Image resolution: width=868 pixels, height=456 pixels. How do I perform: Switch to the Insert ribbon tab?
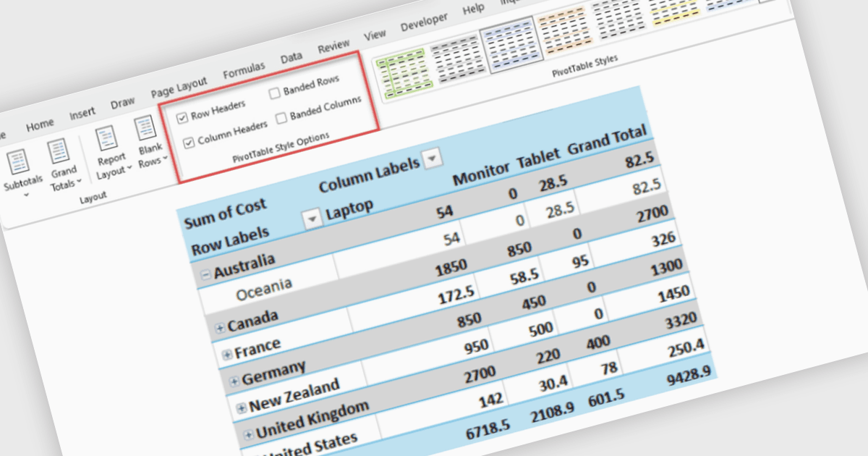coord(82,114)
